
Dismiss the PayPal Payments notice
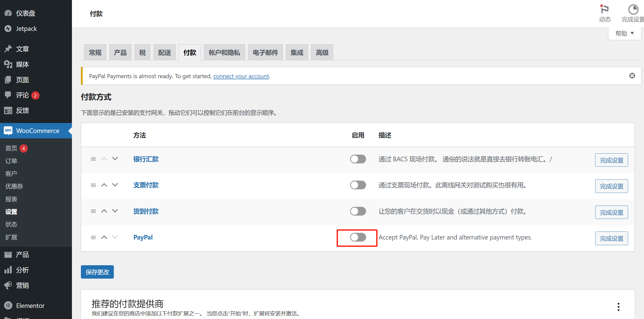point(632,75)
